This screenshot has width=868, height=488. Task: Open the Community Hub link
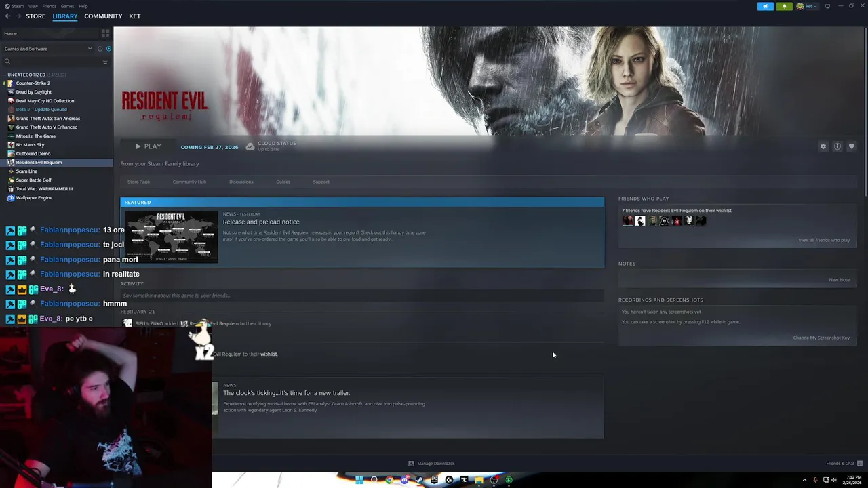click(x=189, y=182)
